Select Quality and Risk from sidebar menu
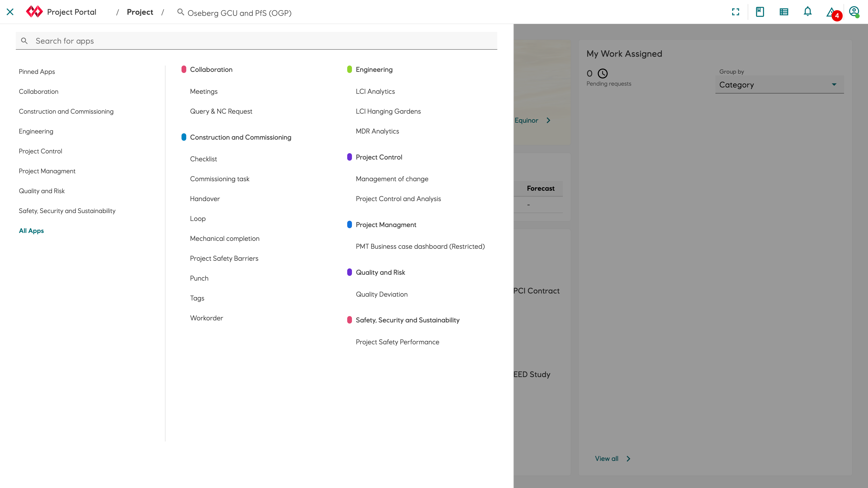Screen dimensions: 868x488 (42, 191)
